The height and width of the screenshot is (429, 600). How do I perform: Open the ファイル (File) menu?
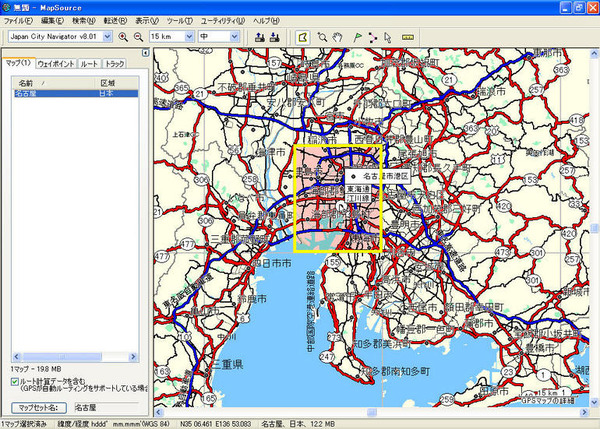click(x=19, y=20)
